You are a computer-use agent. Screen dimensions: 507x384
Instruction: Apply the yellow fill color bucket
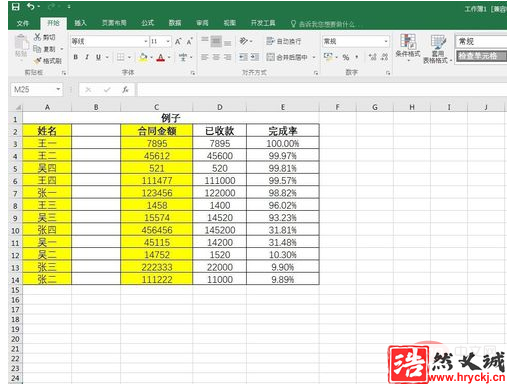click(x=143, y=57)
